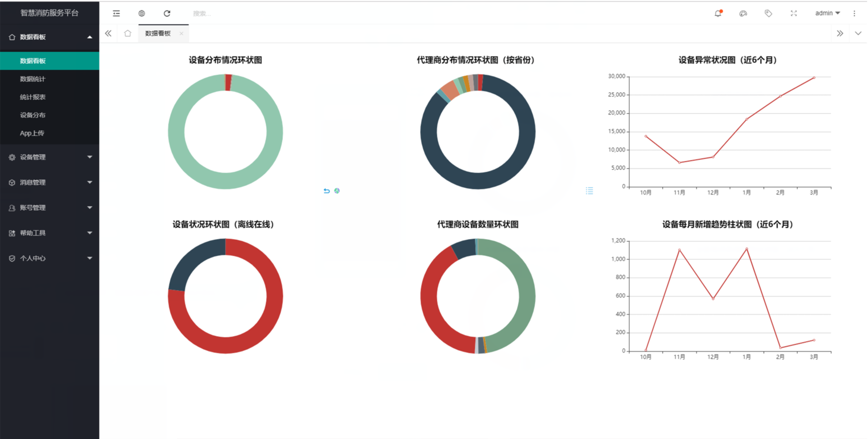Open the App上传 sidebar link

click(x=32, y=133)
